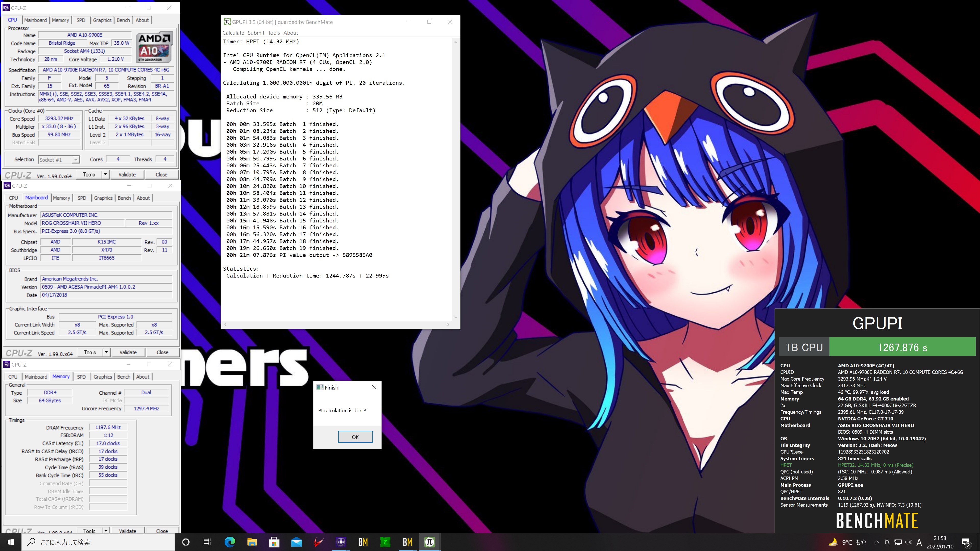Click the BENCHMATE logo in overlay

point(877,521)
